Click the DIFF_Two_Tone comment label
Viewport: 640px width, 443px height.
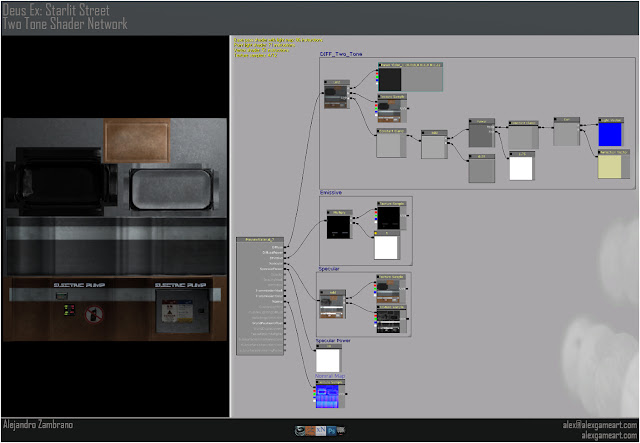tap(341, 54)
